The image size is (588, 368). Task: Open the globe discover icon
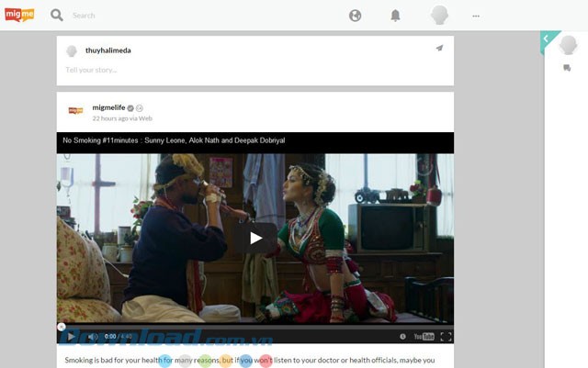tap(356, 16)
